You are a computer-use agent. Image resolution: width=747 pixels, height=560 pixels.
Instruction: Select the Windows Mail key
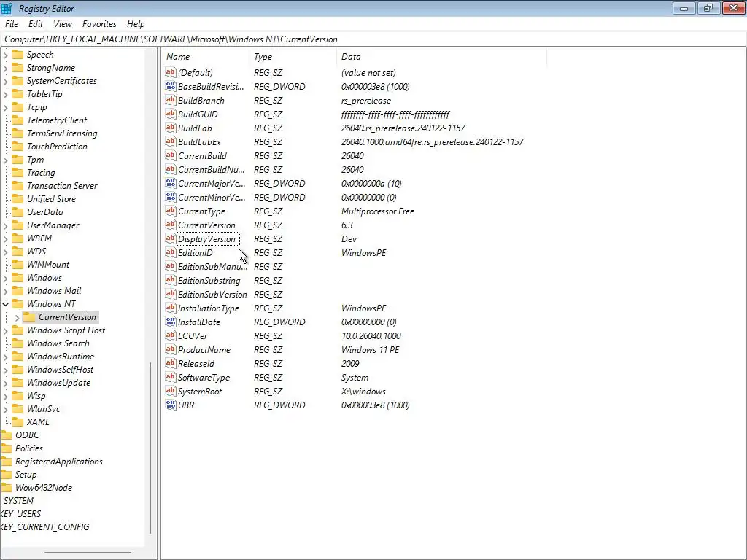point(54,290)
